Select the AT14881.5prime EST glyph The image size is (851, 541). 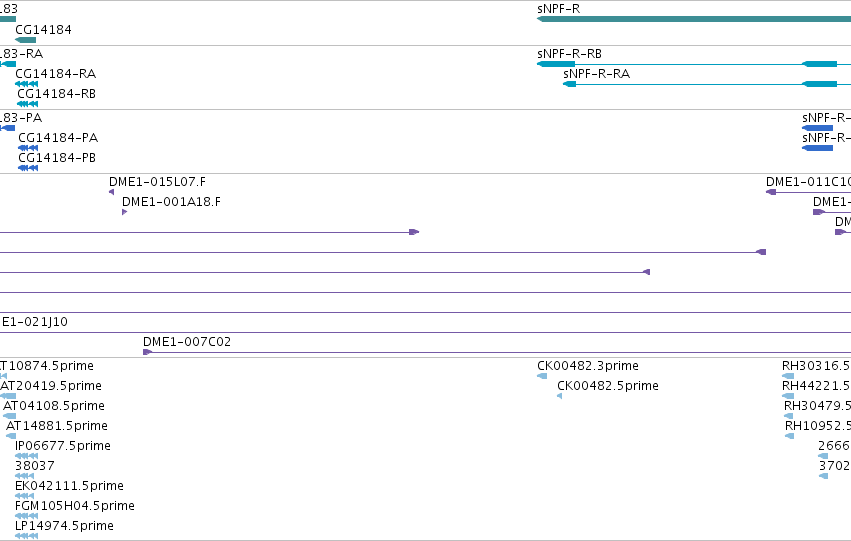(x=11, y=436)
